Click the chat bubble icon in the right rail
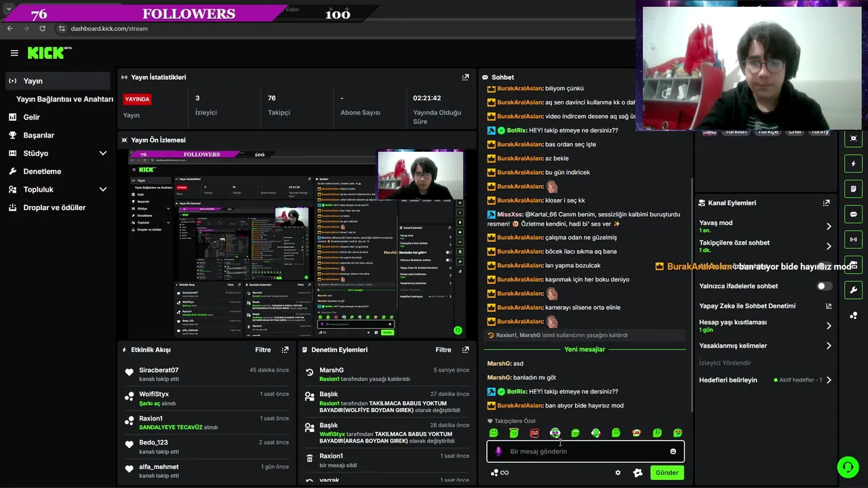This screenshot has height=488, width=868. pos(854,214)
